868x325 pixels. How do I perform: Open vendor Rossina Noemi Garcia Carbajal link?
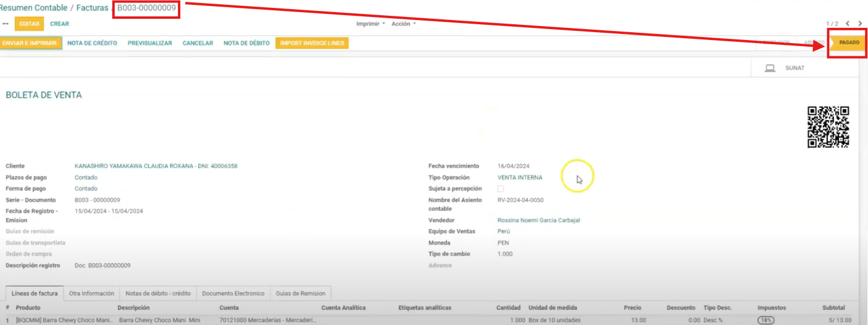coord(538,221)
